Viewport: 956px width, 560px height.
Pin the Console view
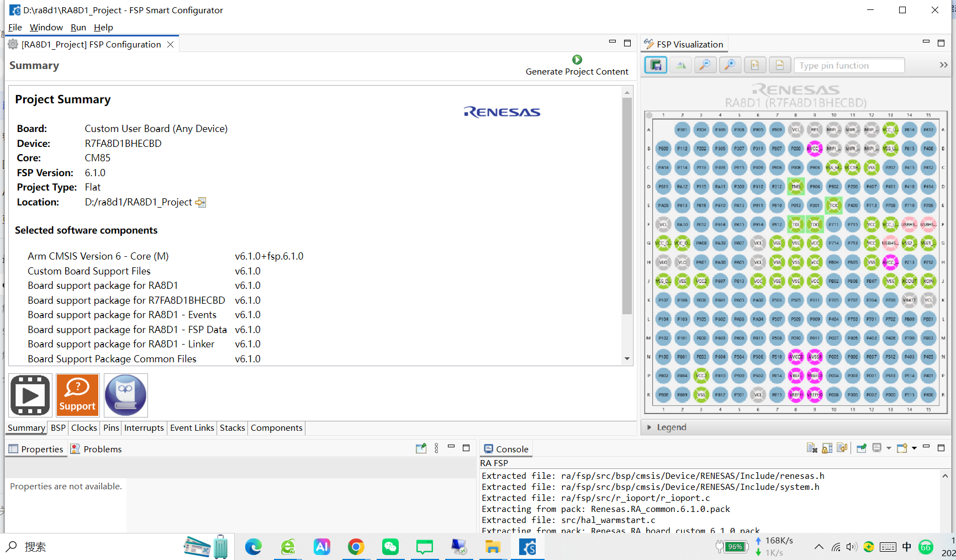point(861,448)
